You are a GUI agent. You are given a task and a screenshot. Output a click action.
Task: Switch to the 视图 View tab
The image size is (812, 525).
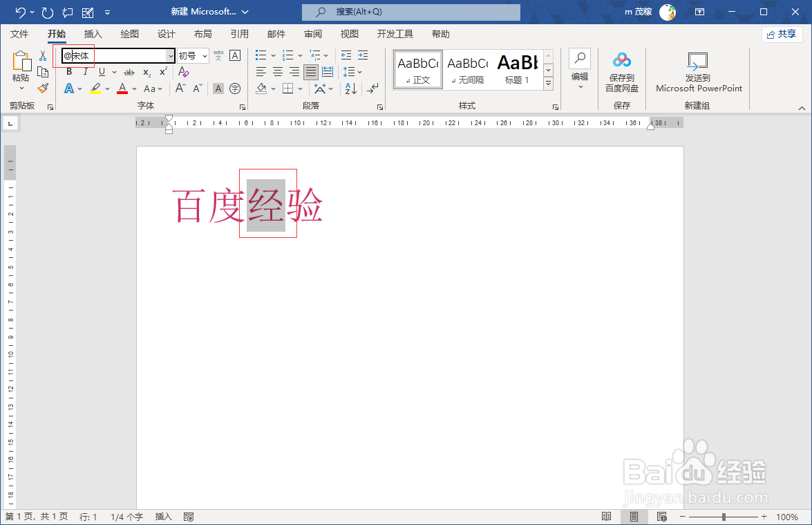tap(350, 34)
